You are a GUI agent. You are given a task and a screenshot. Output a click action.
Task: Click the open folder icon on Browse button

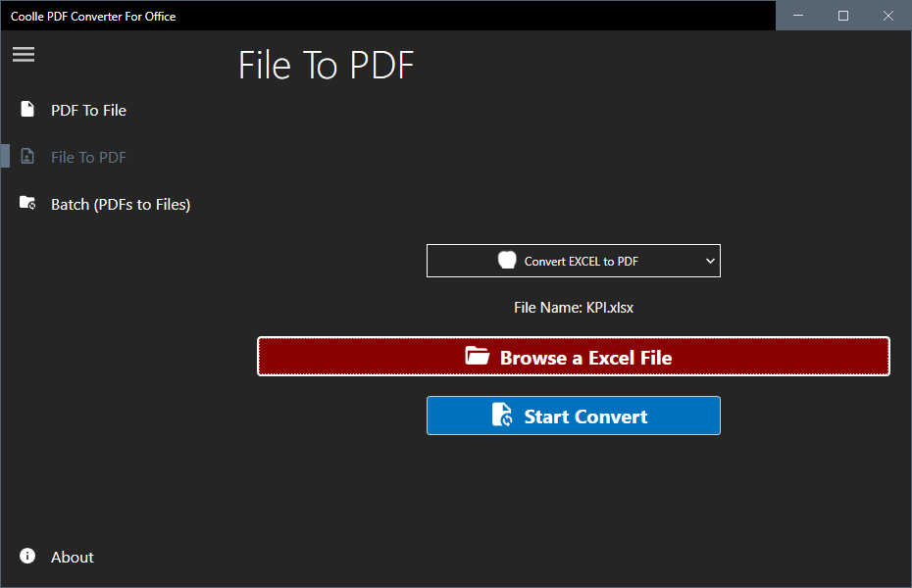click(x=478, y=357)
